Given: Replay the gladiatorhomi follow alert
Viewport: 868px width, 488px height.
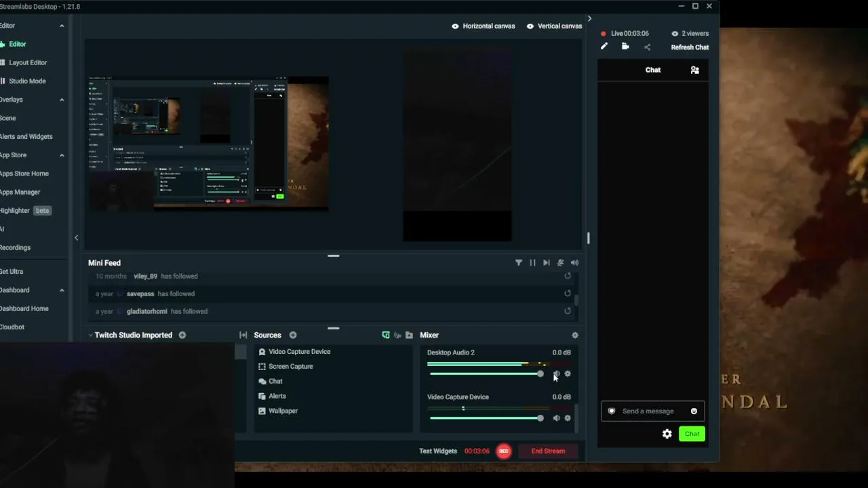Looking at the screenshot, I should (568, 312).
